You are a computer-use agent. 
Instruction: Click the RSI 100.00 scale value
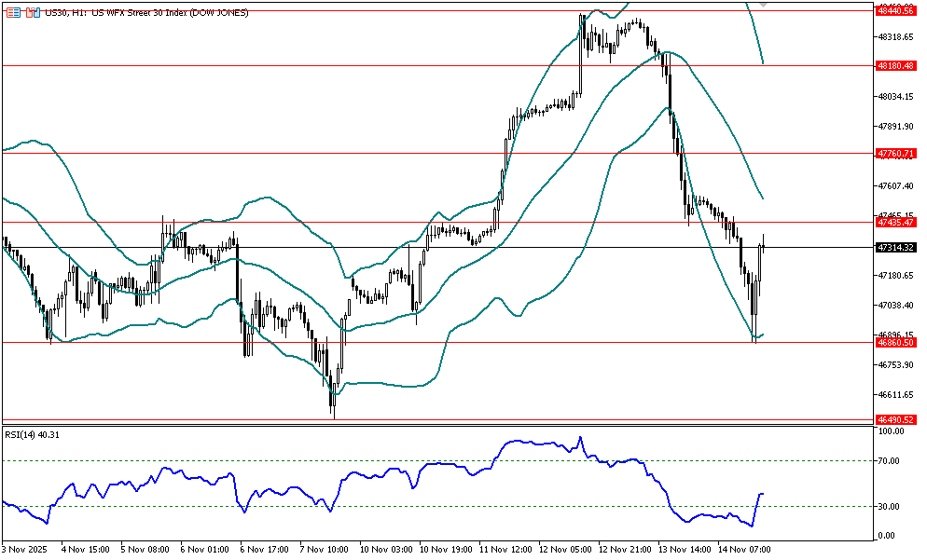[x=892, y=432]
